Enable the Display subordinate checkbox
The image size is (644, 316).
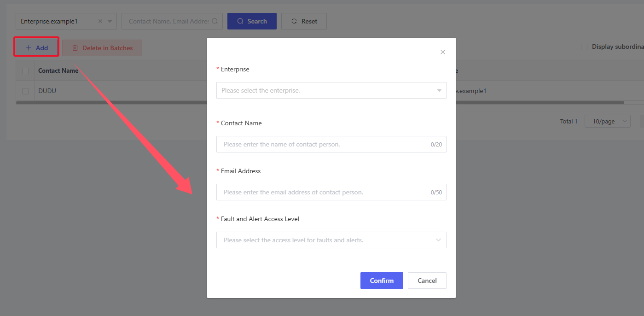[584, 47]
